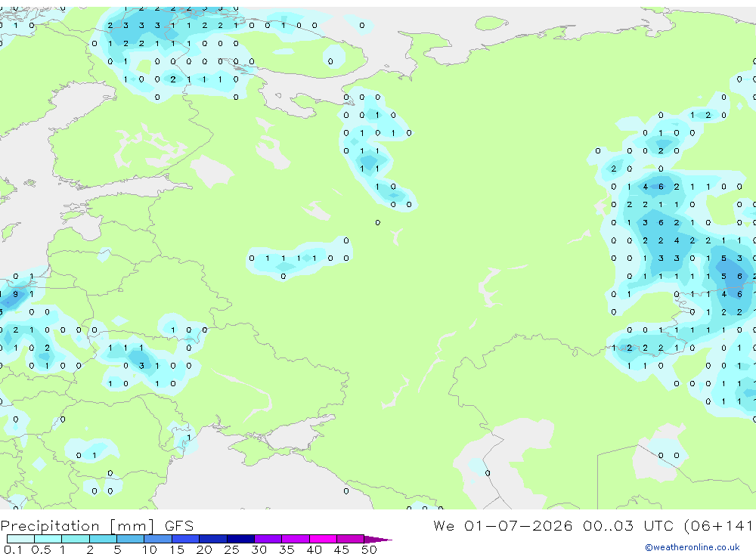
Task: Select the 2–5 mm legend swatch
Action: coord(103,539)
